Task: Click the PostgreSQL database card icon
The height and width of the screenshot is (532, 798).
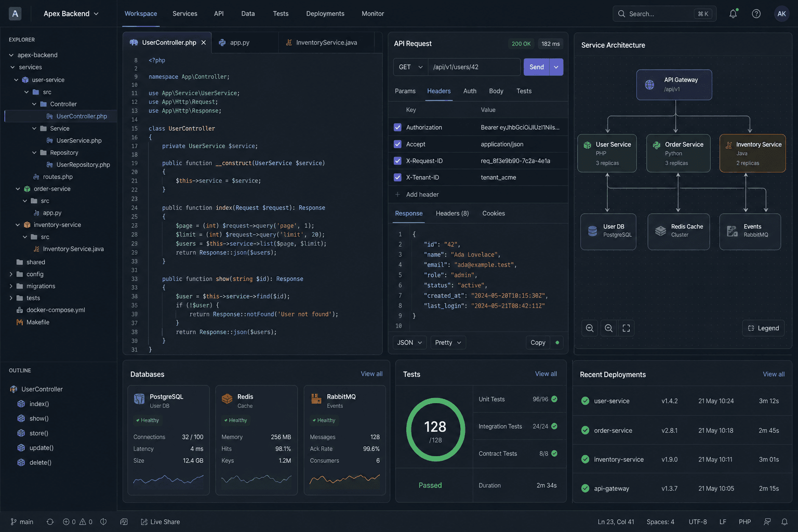Action: click(x=139, y=399)
